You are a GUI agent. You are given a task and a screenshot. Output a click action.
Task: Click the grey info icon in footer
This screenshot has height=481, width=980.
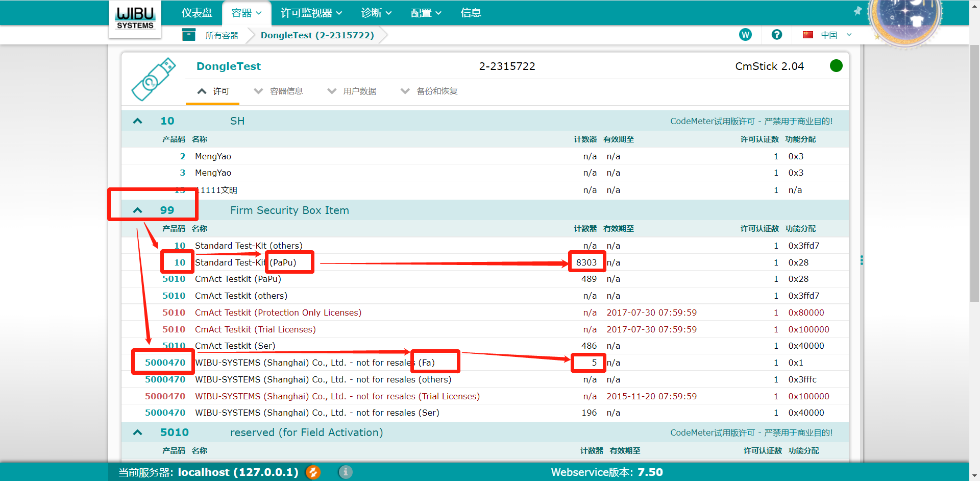click(x=346, y=472)
